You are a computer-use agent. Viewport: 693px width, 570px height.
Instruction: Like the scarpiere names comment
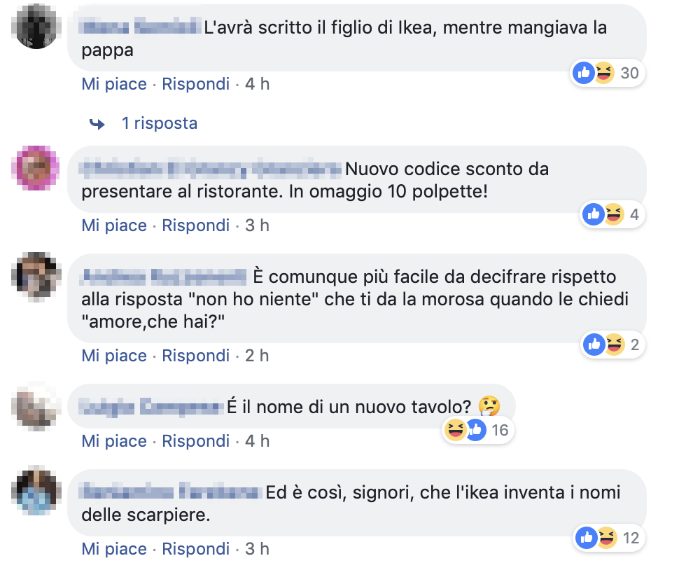[114, 549]
